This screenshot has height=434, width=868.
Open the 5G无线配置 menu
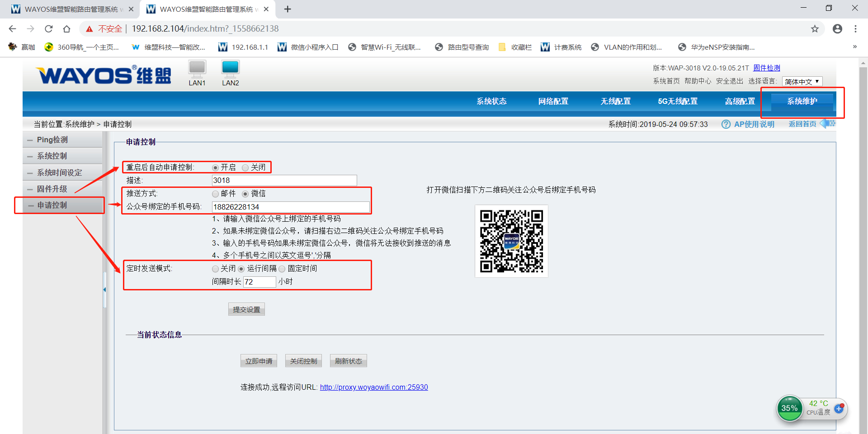[678, 101]
